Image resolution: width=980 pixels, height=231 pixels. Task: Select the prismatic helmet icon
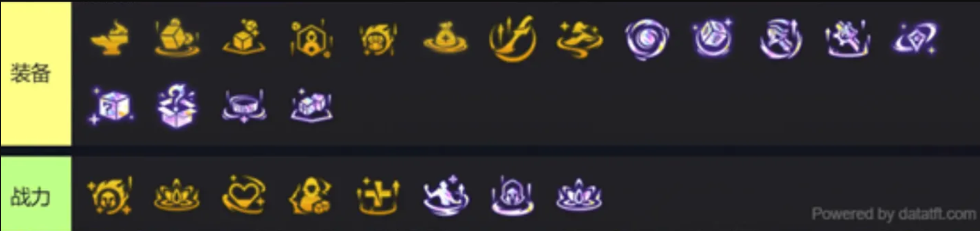pos(513,196)
